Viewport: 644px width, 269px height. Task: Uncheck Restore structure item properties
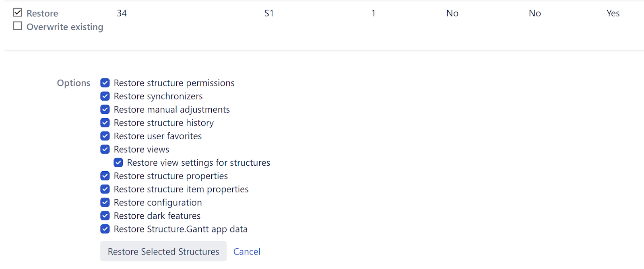click(105, 189)
